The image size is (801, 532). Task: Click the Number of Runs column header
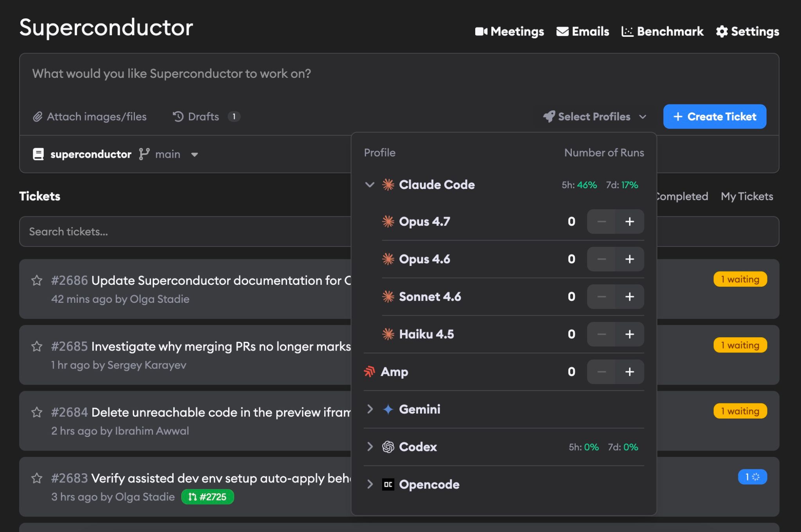604,153
